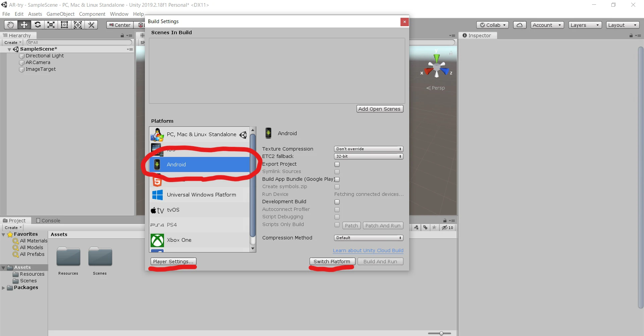The width and height of the screenshot is (644, 336).
Task: Open the Layout dropdown
Action: click(623, 25)
